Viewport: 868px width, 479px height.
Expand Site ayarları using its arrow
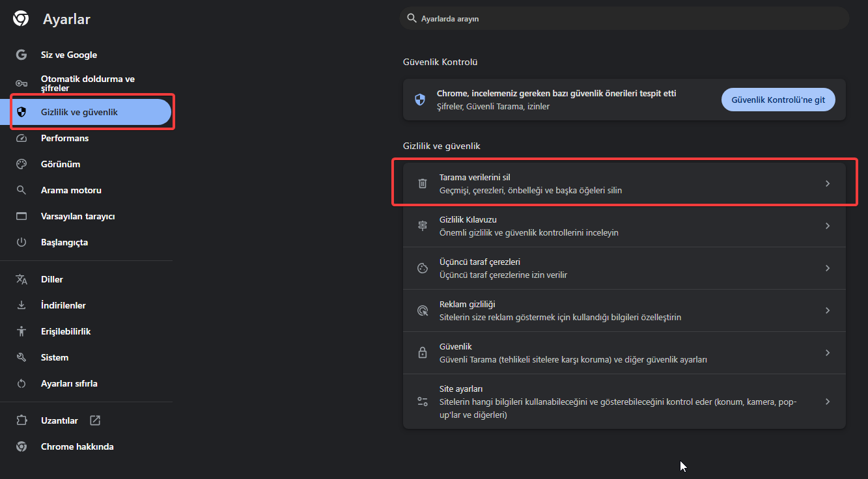(828, 402)
